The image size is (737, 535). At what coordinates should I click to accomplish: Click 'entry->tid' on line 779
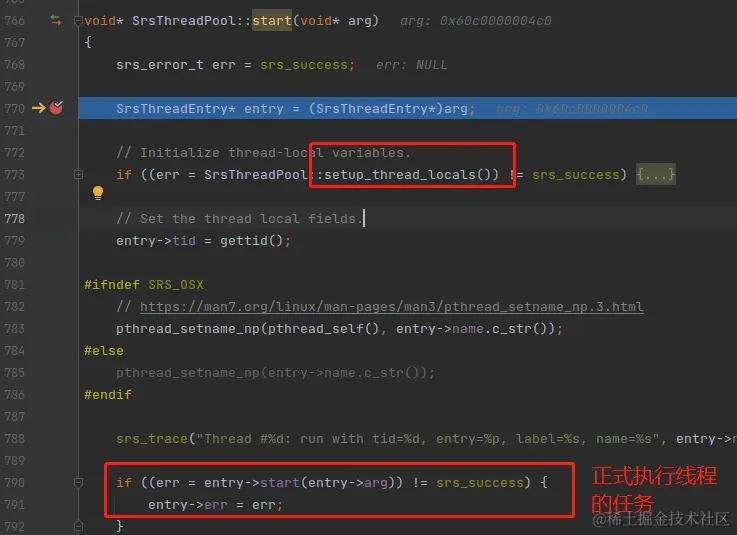[156, 241]
